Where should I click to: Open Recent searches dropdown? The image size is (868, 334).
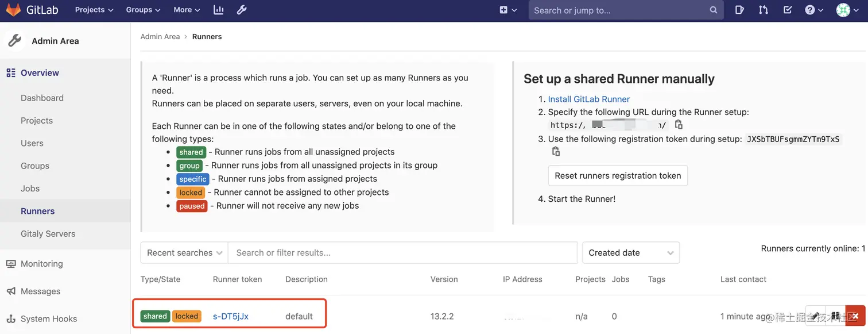point(184,253)
